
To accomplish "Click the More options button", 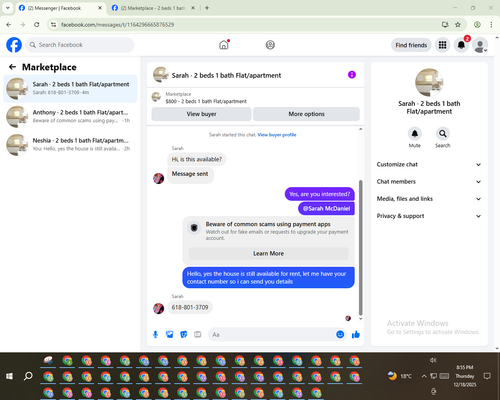I will (306, 114).
